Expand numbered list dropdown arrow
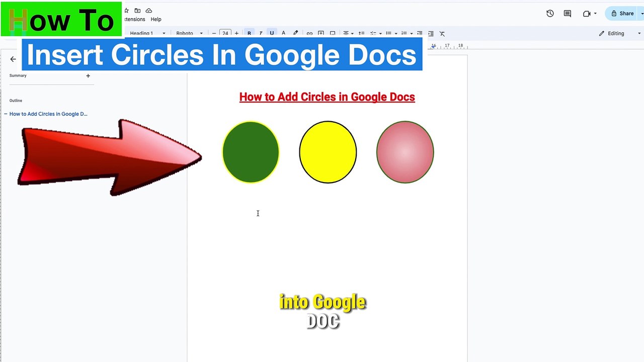 pos(411,34)
